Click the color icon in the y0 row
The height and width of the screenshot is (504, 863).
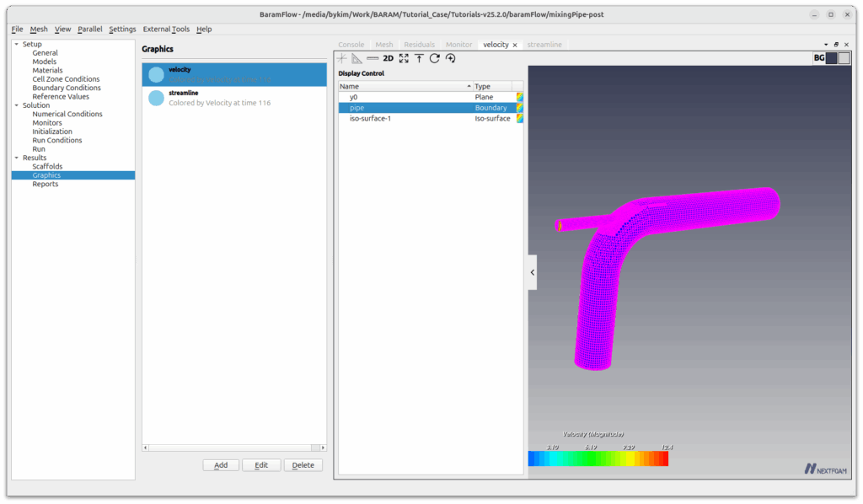519,97
